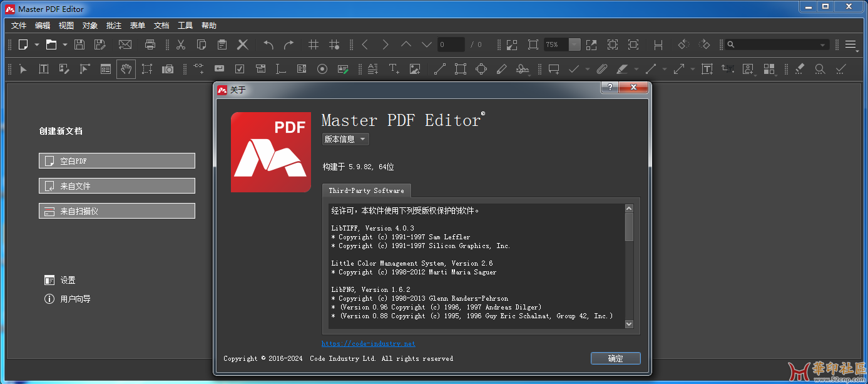Image resolution: width=868 pixels, height=384 pixels.
Task: Expand the highlight tool dropdown arrow
Action: [x=636, y=69]
